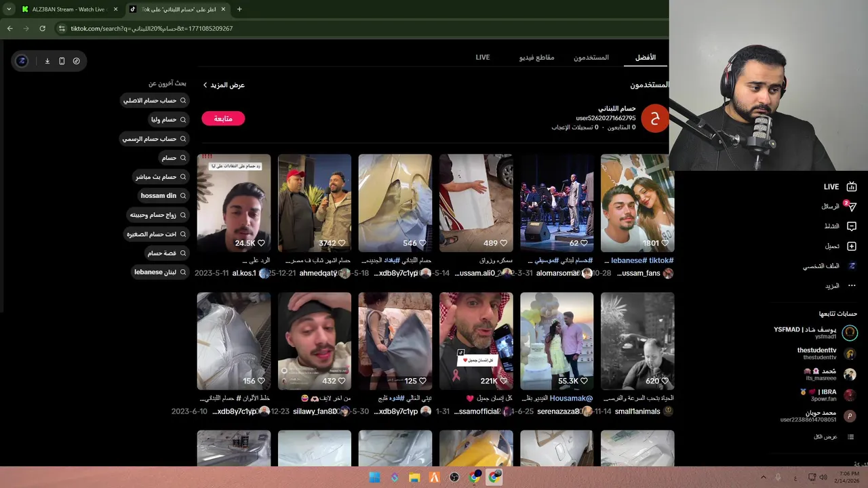
Task: Like the video with 55.3K hearts
Action: click(584, 381)
